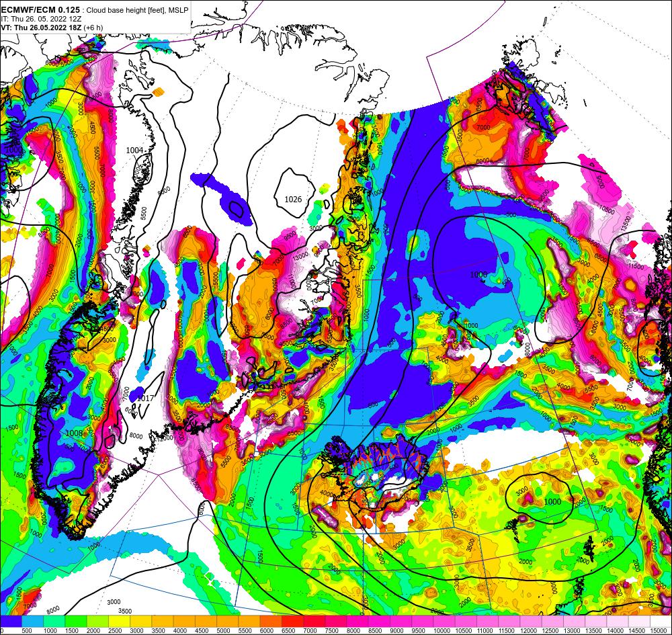Pick the legend swatch between 2000 and 2500

[x=97, y=622]
